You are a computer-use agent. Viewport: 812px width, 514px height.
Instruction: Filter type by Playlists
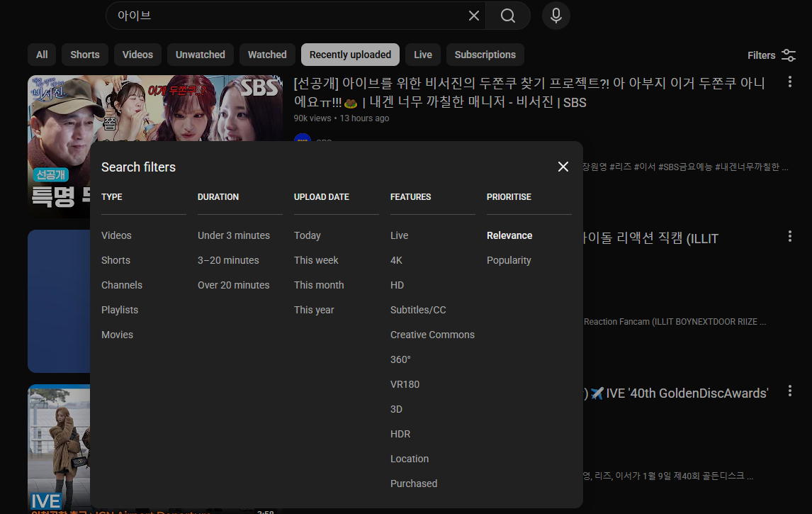pyautogui.click(x=120, y=310)
